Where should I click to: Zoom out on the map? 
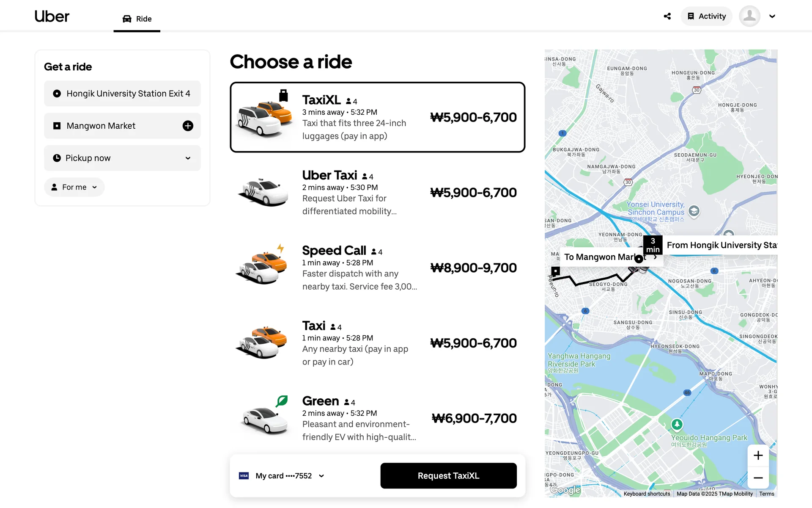click(x=758, y=478)
